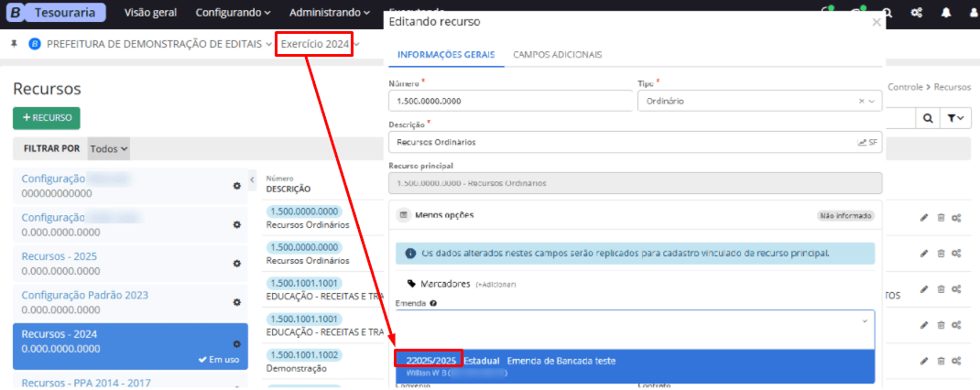Click the Número input field in dialog
980x390 pixels.
point(511,101)
